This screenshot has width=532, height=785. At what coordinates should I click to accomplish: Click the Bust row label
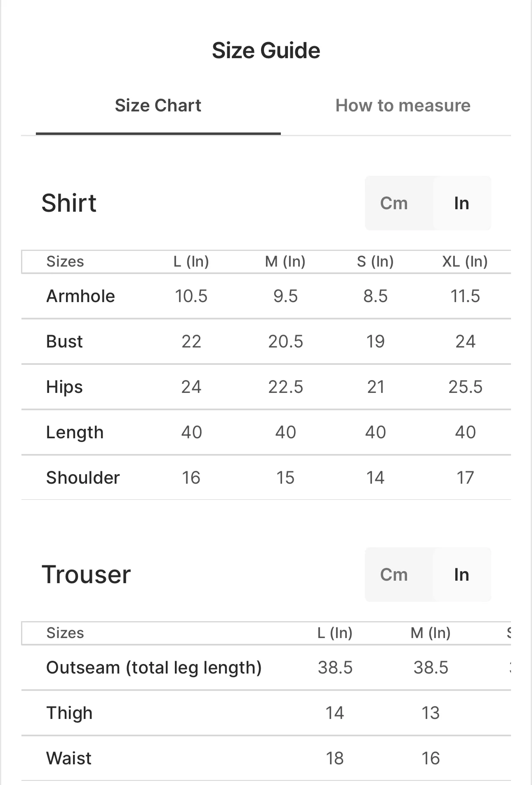point(64,341)
